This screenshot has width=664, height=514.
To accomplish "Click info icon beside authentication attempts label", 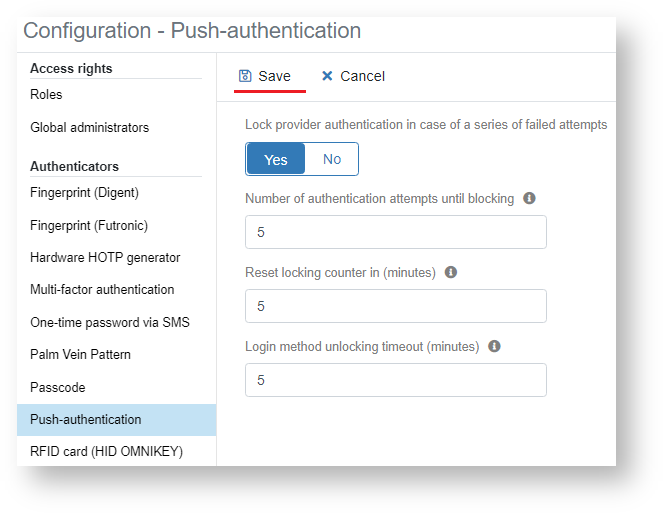I will 530,198.
